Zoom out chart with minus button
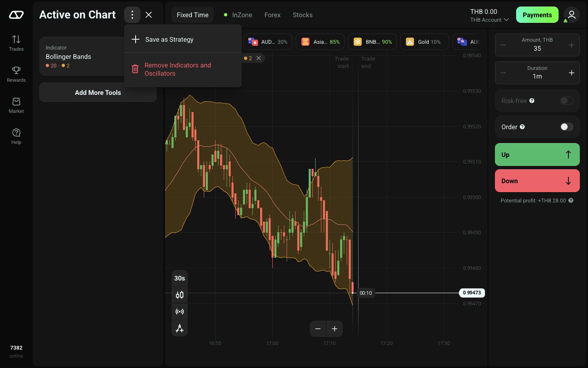Screen dimensions: 588x368 [318, 329]
